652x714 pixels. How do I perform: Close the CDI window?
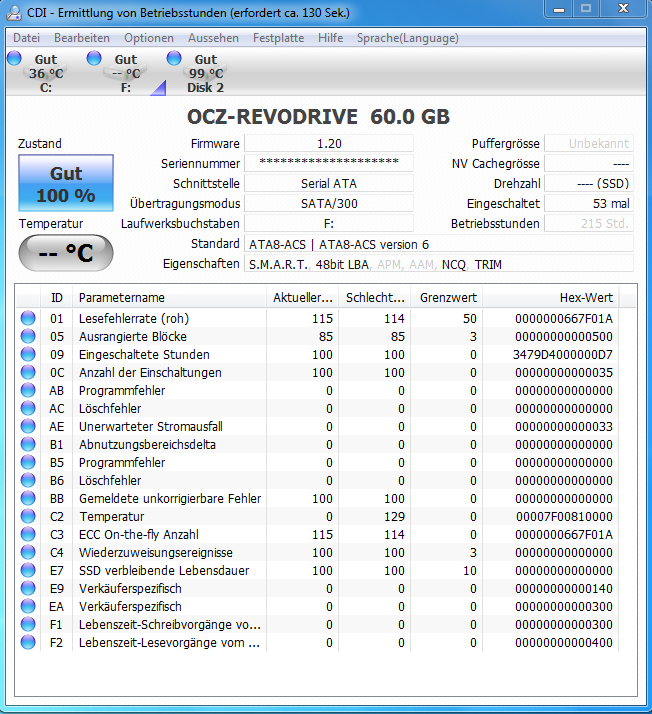point(623,9)
